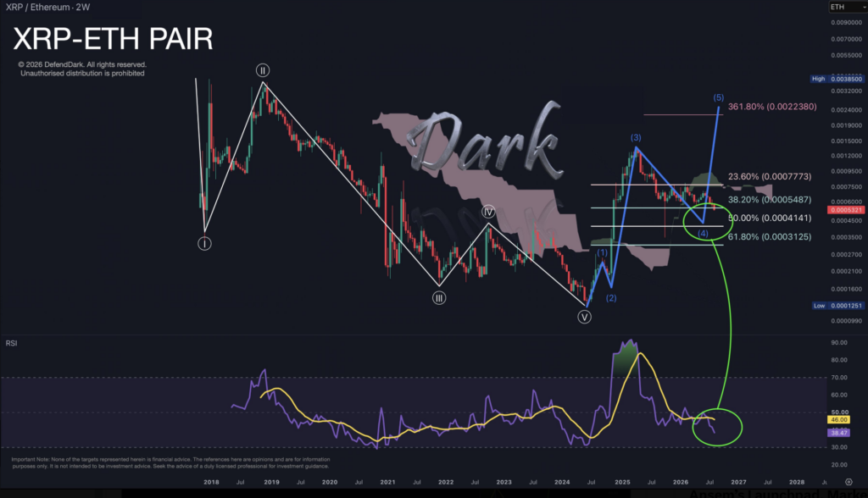This screenshot has height=498, width=868.
Task: Select the circled wave II label
Action: coord(263,70)
